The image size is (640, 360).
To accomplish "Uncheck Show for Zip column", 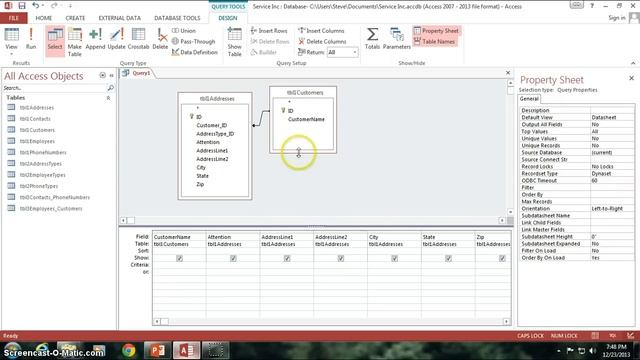I will 502,258.
